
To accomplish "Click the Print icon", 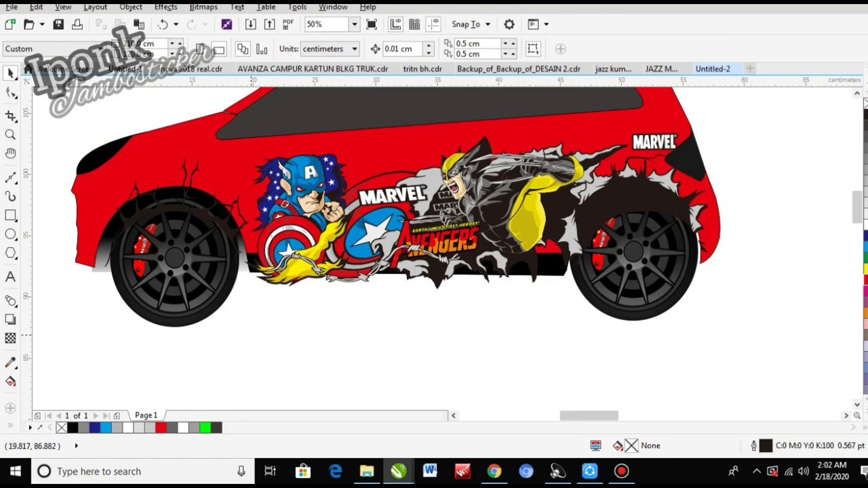I will click(x=77, y=24).
